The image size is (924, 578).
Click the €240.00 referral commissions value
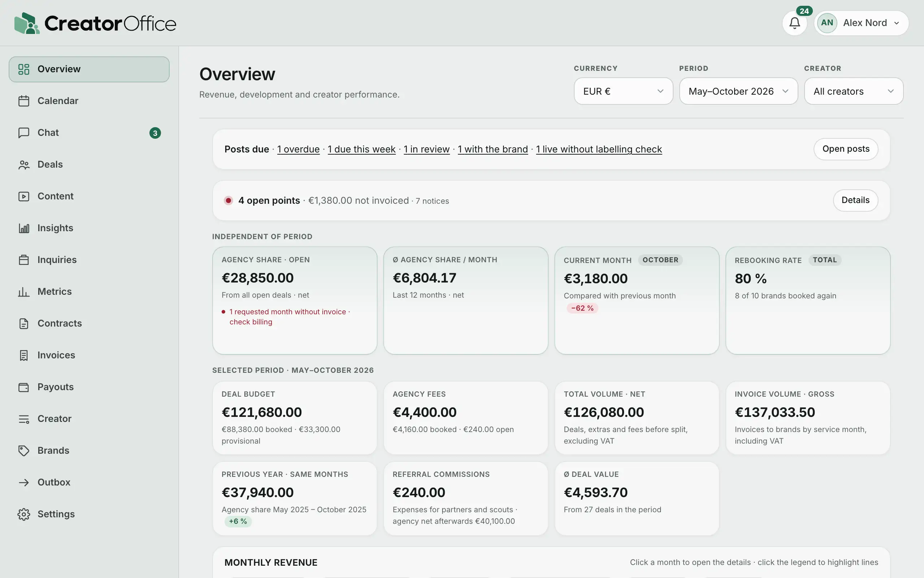coord(419,493)
